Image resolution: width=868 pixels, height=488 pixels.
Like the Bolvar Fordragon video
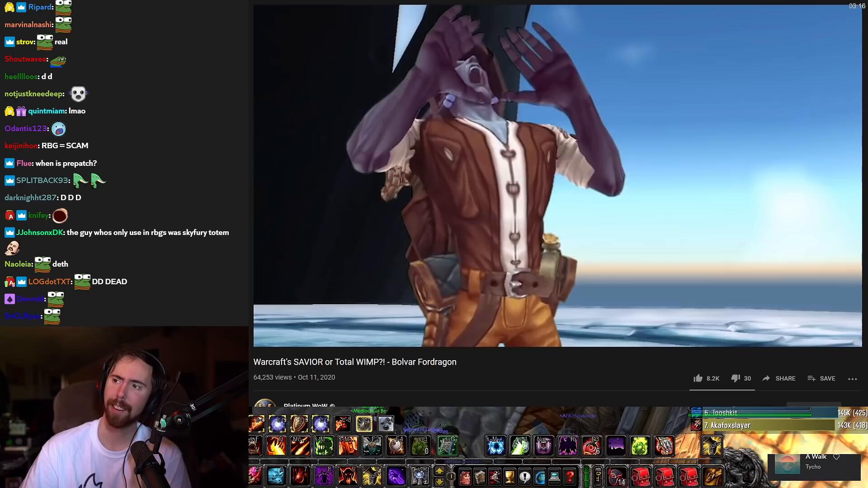pos(698,378)
